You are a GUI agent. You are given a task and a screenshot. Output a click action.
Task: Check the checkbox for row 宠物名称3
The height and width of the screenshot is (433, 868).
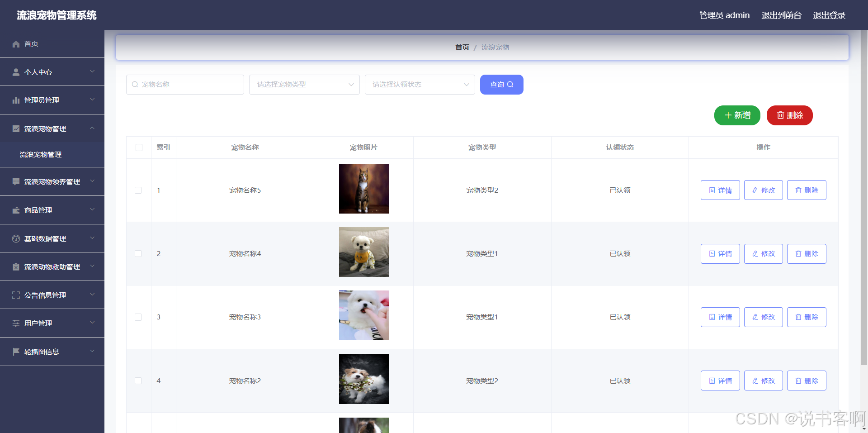(x=138, y=317)
